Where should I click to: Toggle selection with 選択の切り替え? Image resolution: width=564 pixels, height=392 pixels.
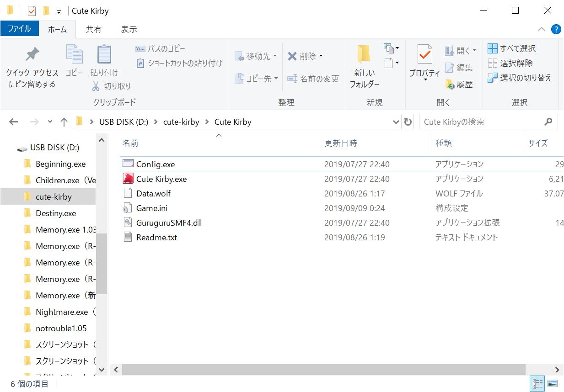coord(520,78)
